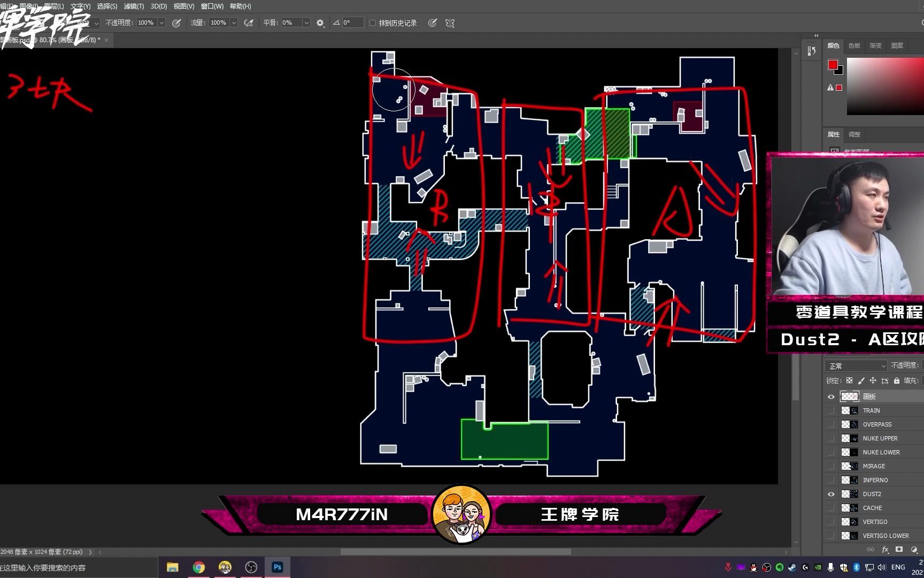Open the 选择(S) menu
Screen dimensions: 924x578
tap(107, 6)
